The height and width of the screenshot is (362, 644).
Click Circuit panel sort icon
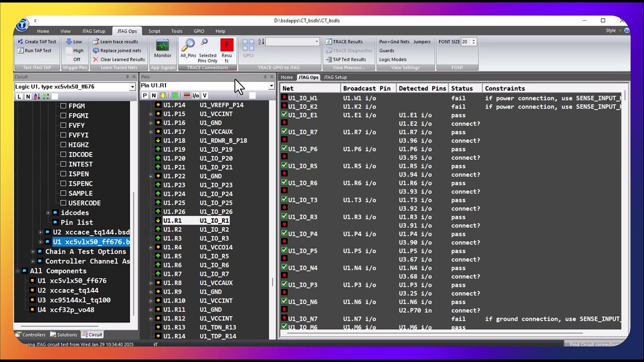coord(37,97)
